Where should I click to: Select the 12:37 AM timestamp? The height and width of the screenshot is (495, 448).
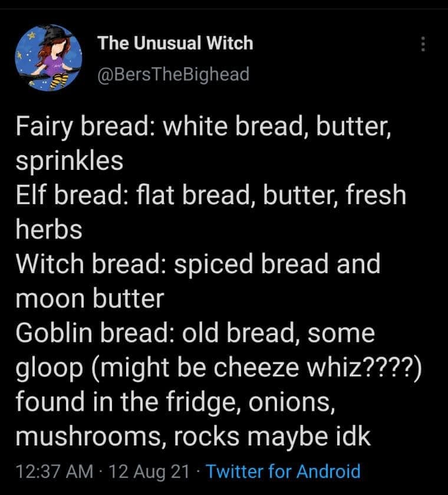tap(54, 471)
